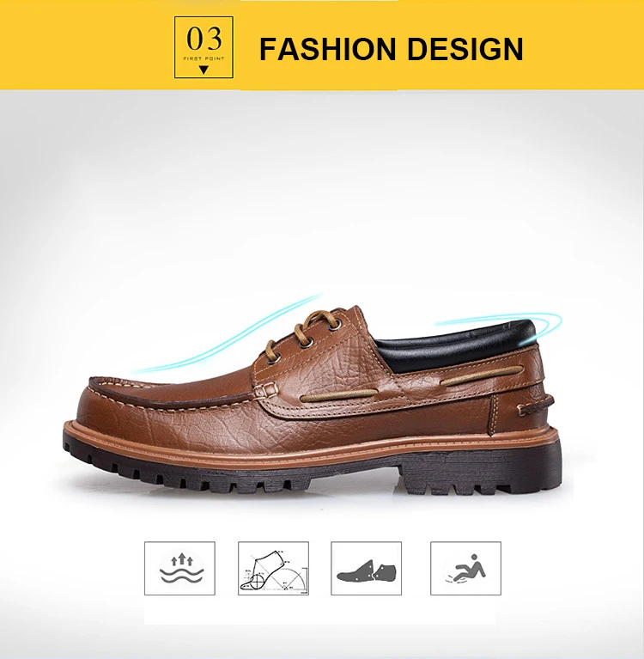The width and height of the screenshot is (644, 659).
Task: Click the black down triangle under First Point
Action: (204, 70)
